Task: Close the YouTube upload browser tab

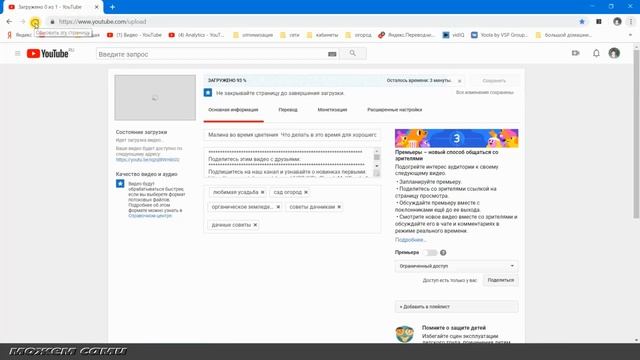Action: (x=97, y=7)
